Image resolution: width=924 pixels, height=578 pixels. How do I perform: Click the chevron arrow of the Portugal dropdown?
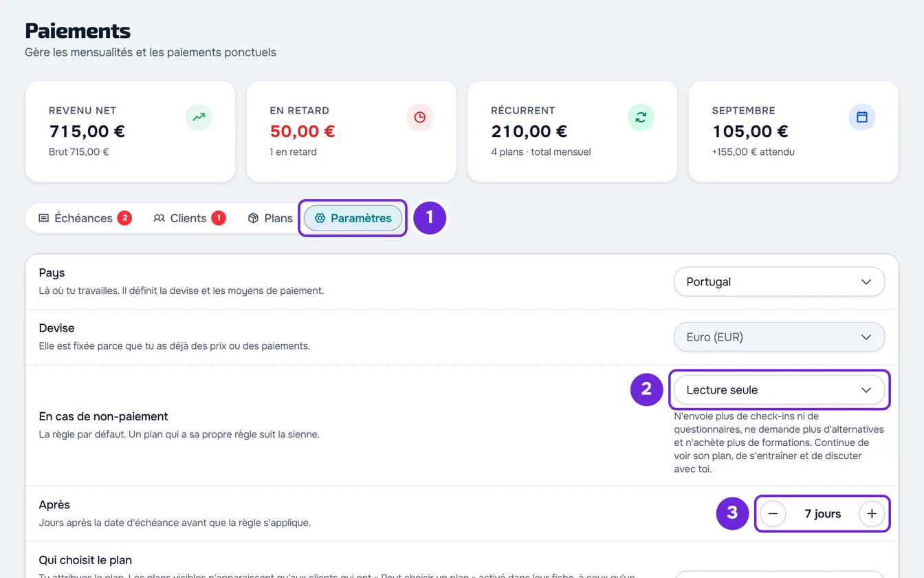click(x=866, y=282)
